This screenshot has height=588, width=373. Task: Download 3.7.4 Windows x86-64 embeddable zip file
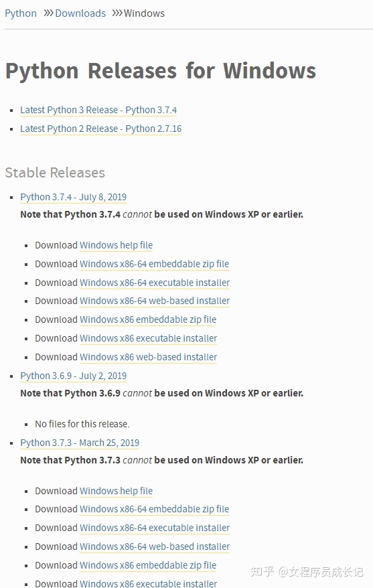tap(154, 264)
